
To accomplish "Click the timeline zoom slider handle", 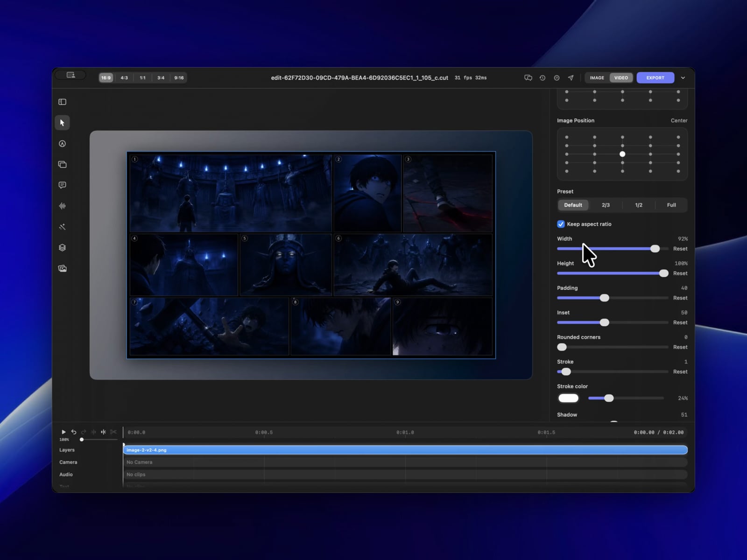I will pyautogui.click(x=82, y=440).
